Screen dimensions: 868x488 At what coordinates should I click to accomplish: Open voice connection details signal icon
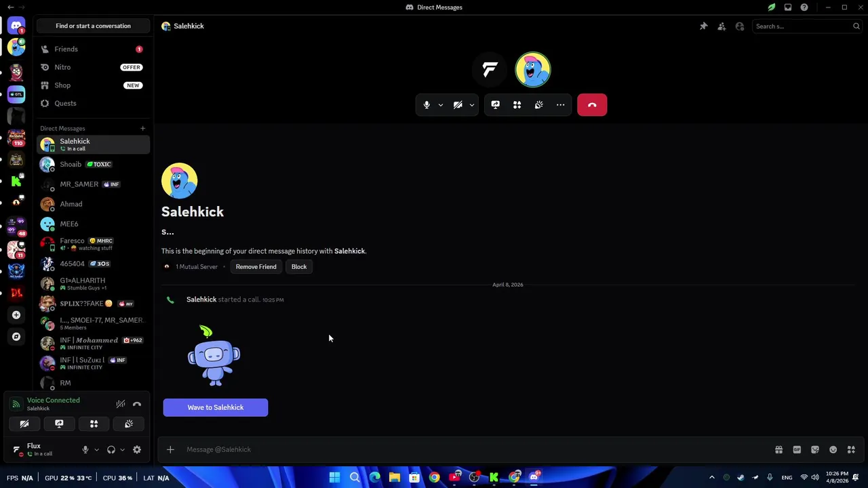[16, 404]
